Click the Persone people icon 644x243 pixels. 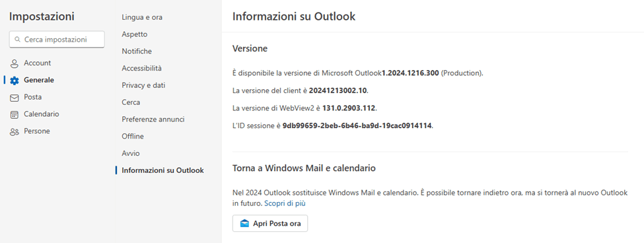point(15,132)
